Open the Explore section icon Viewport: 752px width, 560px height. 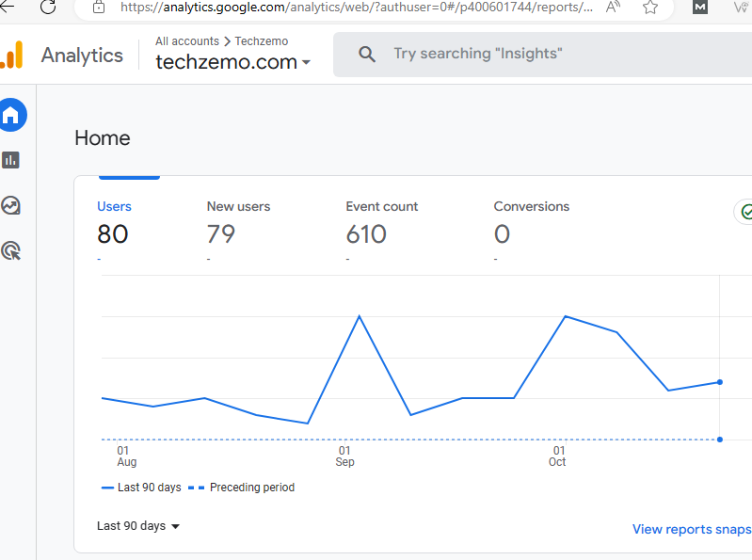tap(11, 205)
